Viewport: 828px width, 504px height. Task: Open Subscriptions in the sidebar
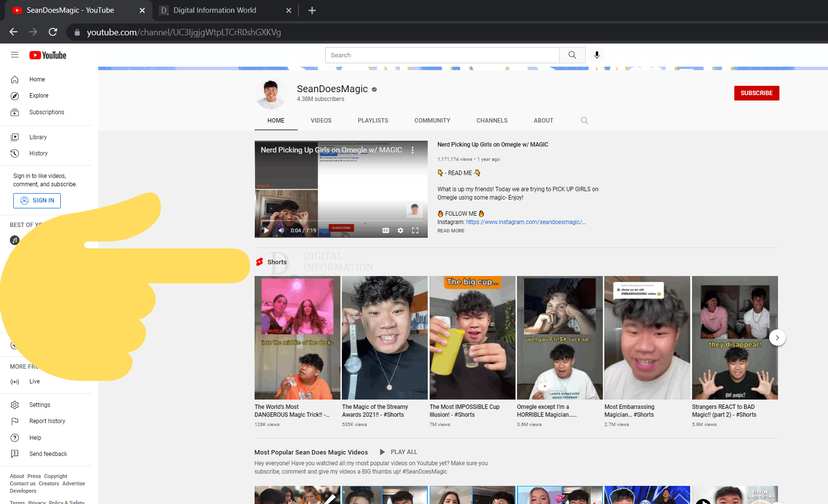pyautogui.click(x=46, y=112)
